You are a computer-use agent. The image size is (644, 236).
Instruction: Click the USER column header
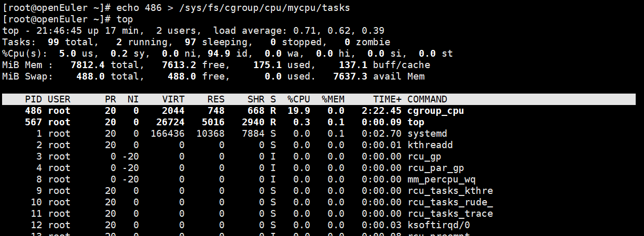[x=59, y=99]
